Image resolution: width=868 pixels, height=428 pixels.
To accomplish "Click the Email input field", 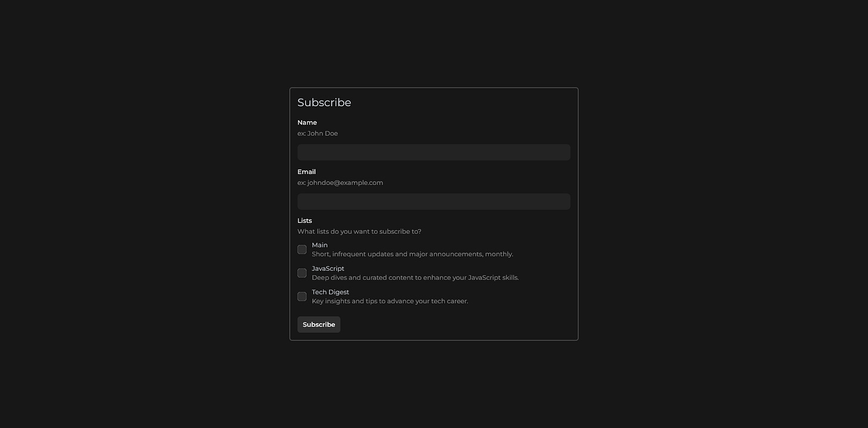I will tap(433, 201).
